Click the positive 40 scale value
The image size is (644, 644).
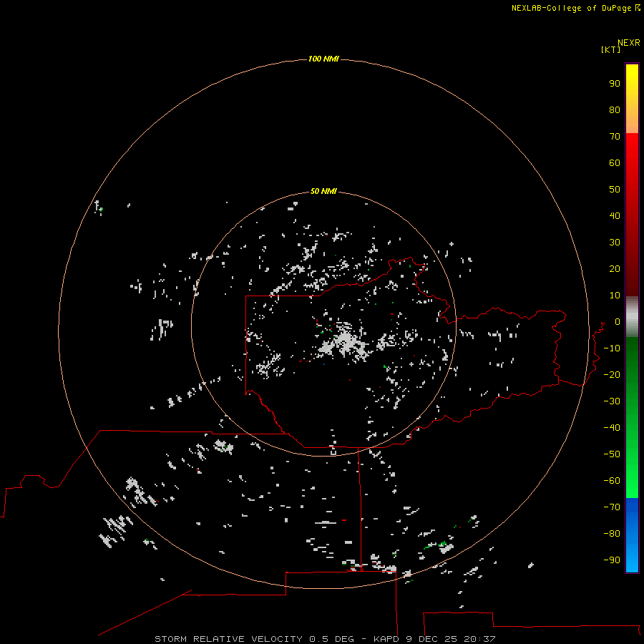(615, 215)
